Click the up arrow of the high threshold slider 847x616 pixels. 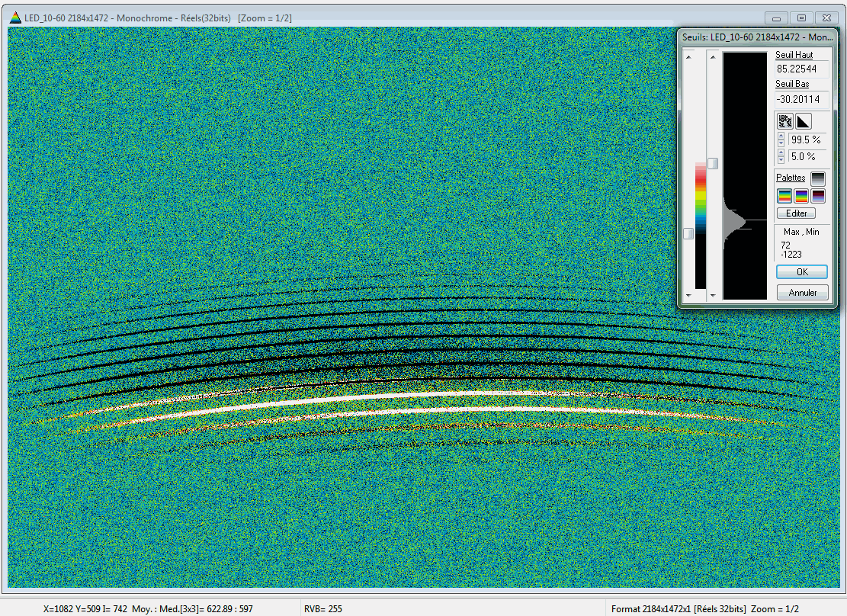(713, 56)
